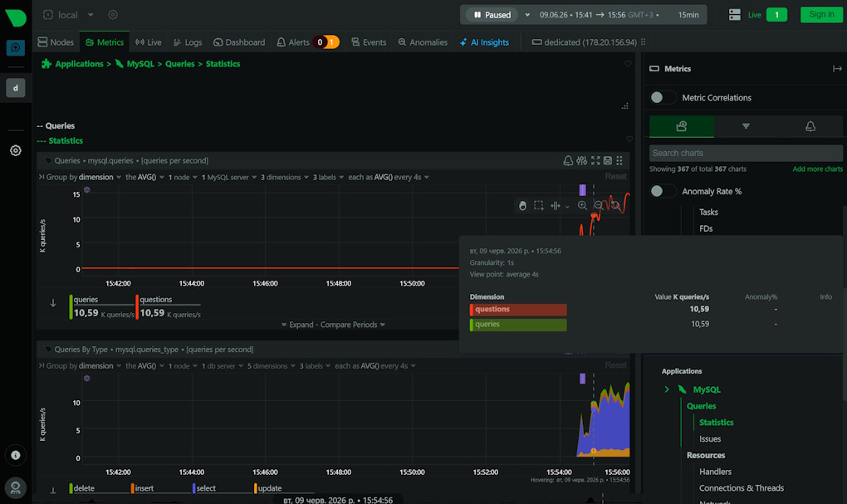Open the chat icon in left sidebar
The width and height of the screenshot is (847, 504).
point(16,47)
